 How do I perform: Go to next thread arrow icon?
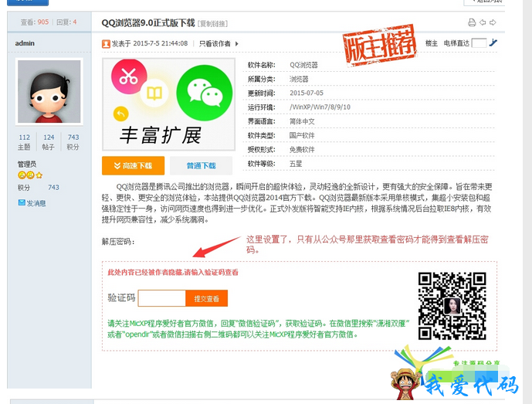tap(493, 22)
